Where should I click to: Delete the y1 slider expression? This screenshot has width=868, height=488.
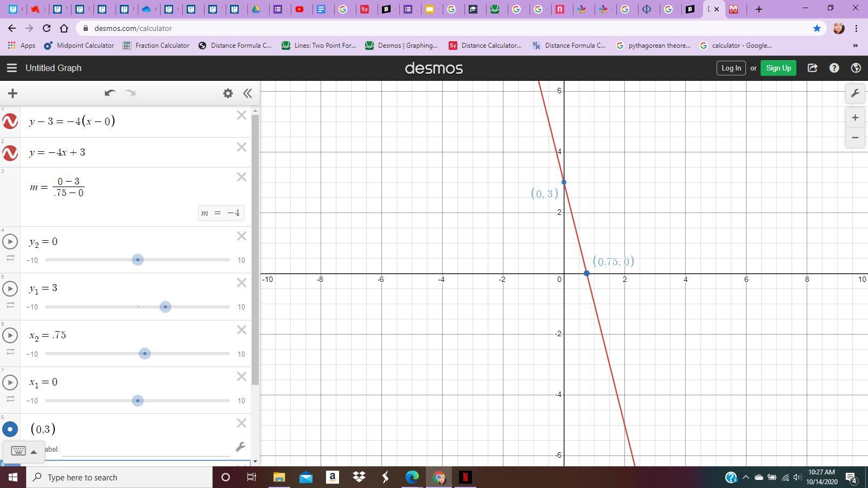(x=241, y=282)
